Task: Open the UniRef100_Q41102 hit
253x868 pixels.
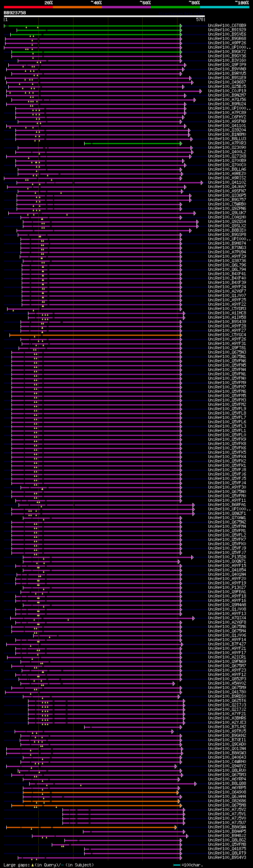Action: [x=227, y=183]
